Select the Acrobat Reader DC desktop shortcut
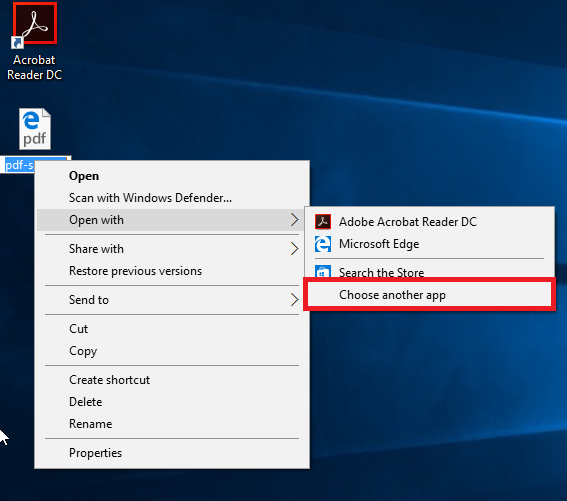Image resolution: width=567 pixels, height=501 pixels. 34,42
